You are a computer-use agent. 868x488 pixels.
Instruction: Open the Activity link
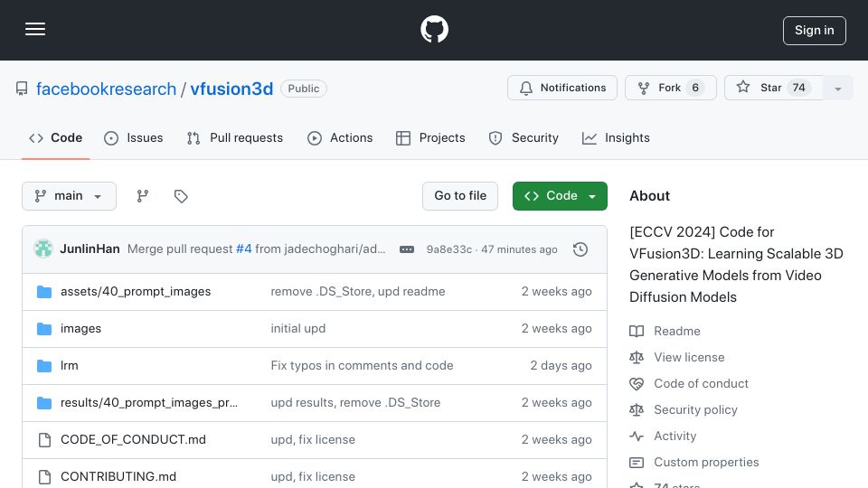pos(675,436)
